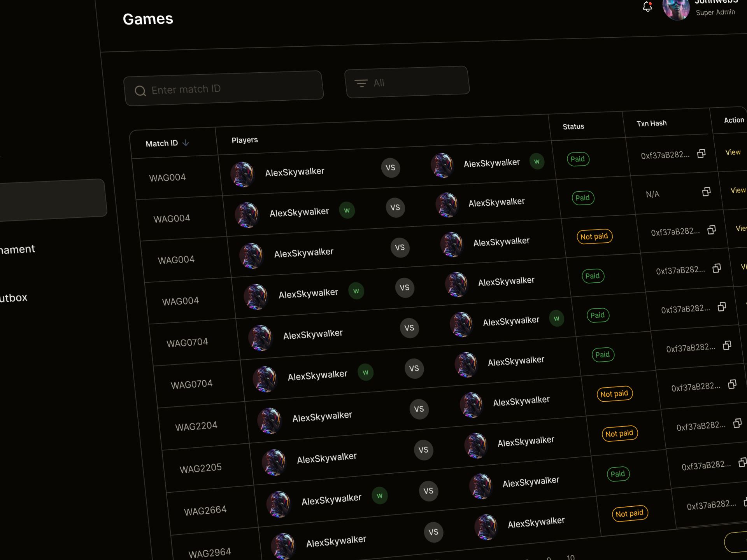The width and height of the screenshot is (747, 560).
Task: Click the VS badge in WAG2664 row
Action: click(428, 491)
